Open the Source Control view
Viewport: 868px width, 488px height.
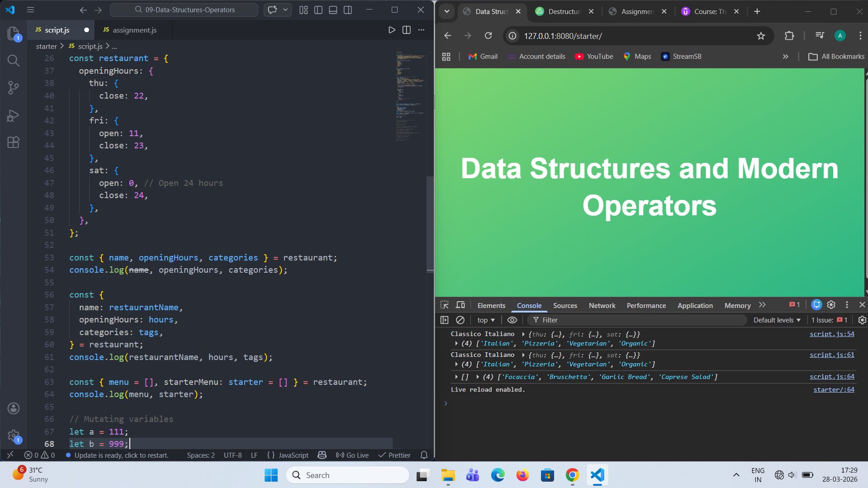(13, 87)
